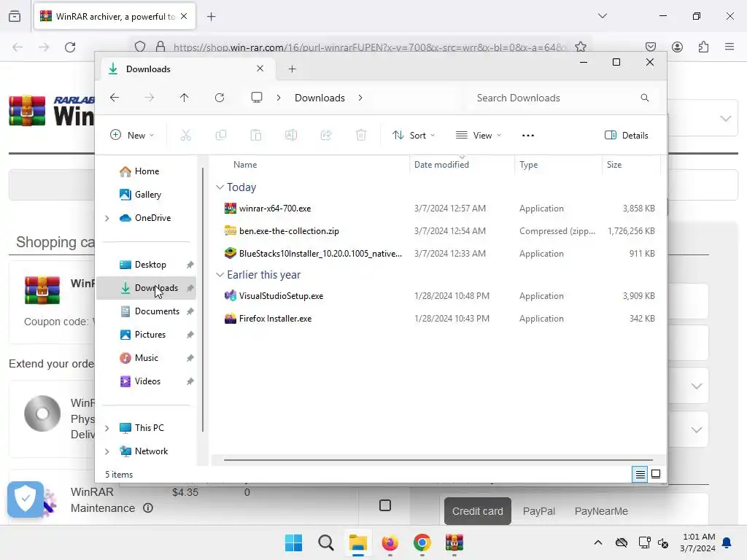Collapse the Earlier this year group
The height and width of the screenshot is (560, 747).
pyautogui.click(x=220, y=275)
